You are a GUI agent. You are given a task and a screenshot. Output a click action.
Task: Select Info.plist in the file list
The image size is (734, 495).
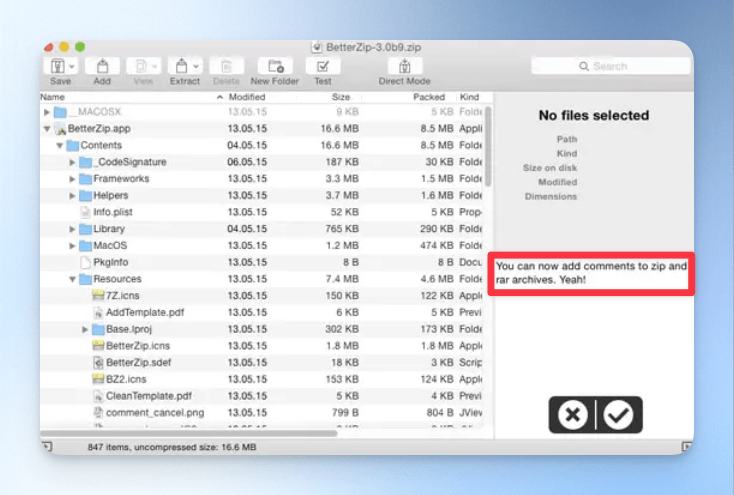click(115, 212)
